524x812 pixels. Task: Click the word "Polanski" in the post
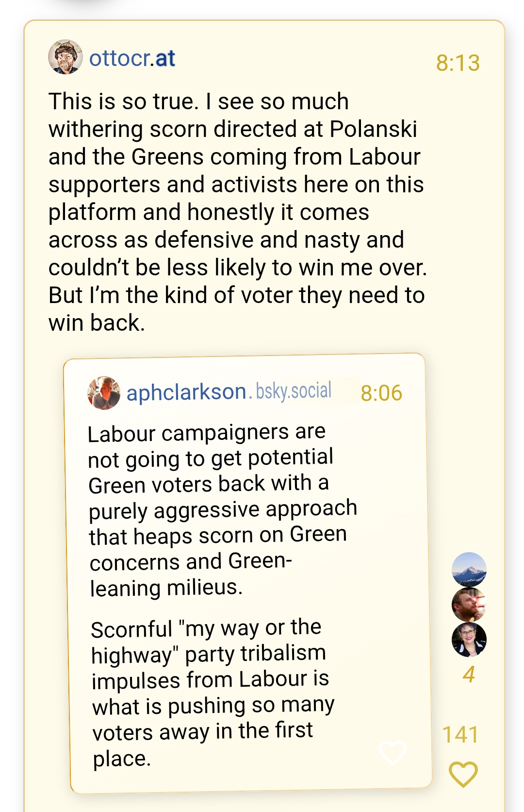pos(373,129)
